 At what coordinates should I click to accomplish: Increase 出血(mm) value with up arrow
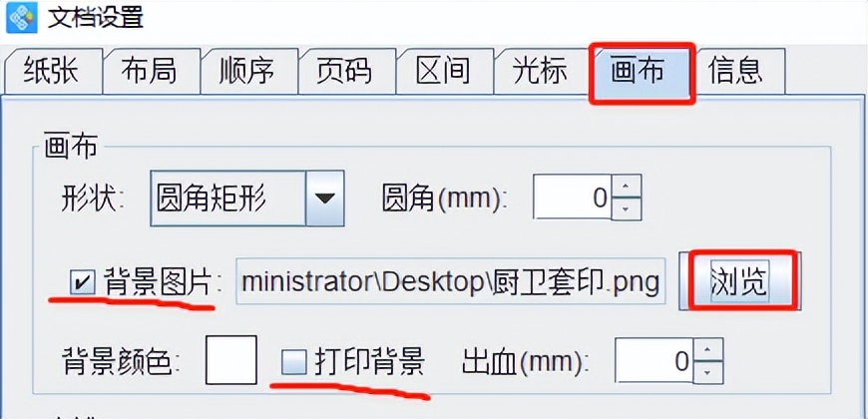(708, 349)
